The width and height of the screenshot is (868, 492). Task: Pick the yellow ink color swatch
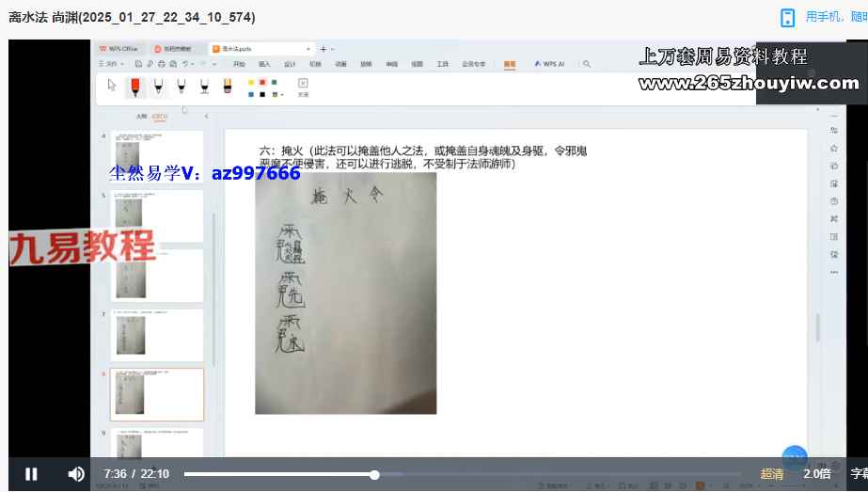251,82
